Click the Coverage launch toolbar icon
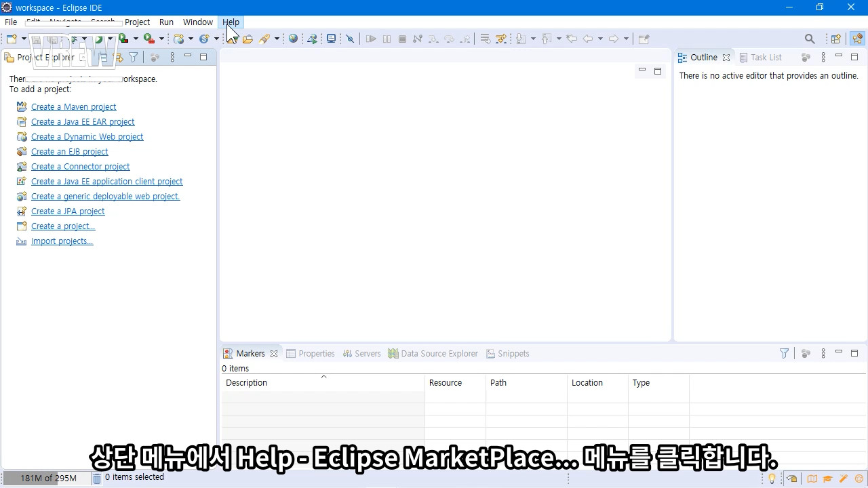The width and height of the screenshot is (868, 488). pyautogui.click(x=123, y=39)
